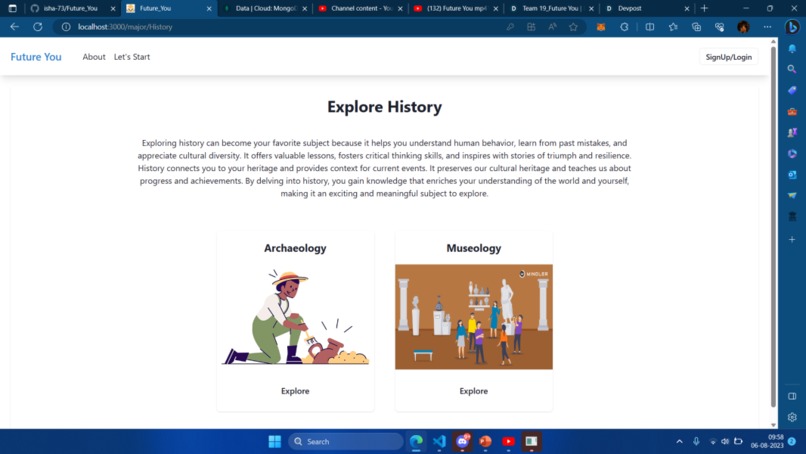Image resolution: width=806 pixels, height=454 pixels.
Task: Click the Archaeology illustration image
Action: tap(295, 317)
